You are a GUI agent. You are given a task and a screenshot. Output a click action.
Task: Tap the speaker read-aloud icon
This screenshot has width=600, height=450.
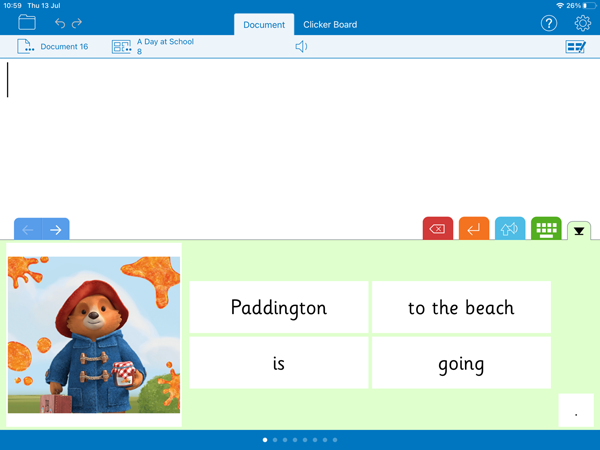tap(301, 47)
